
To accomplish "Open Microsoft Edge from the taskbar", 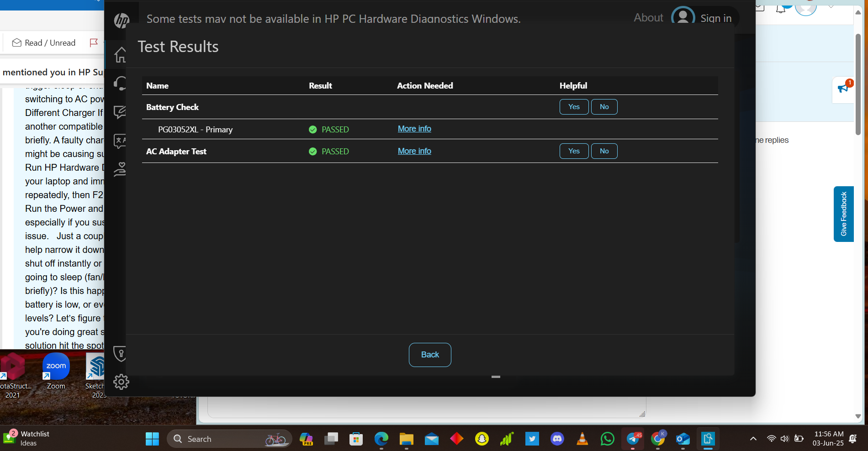I will tap(381, 439).
